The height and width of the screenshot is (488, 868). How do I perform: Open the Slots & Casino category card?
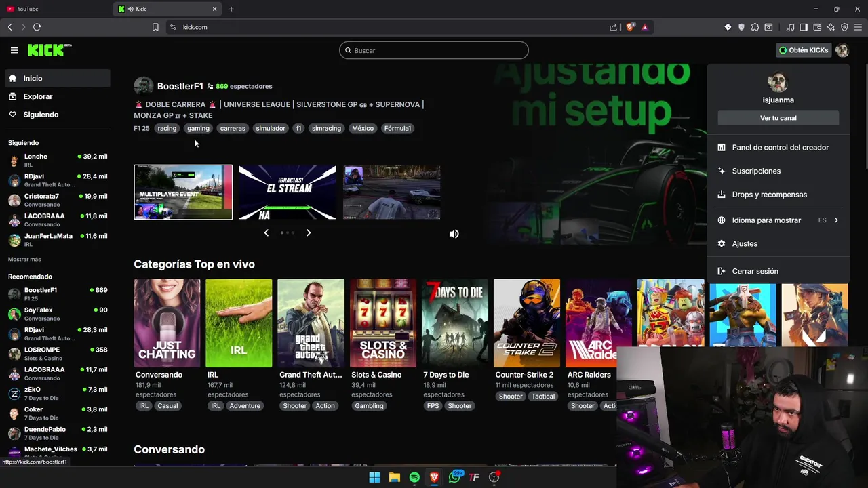[383, 323]
